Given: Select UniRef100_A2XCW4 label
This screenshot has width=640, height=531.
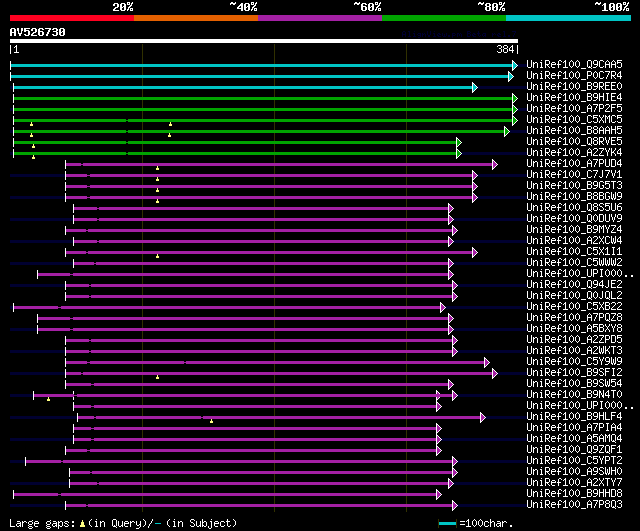Looking at the screenshot, I should 574,241.
